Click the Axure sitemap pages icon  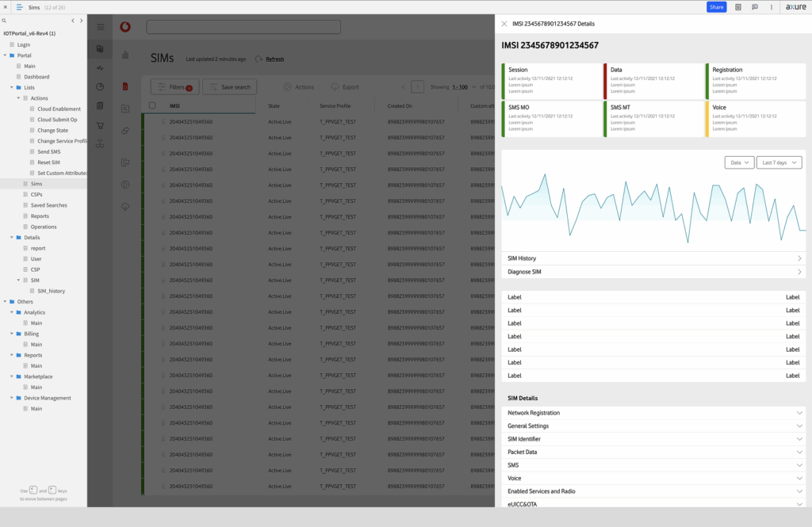point(19,7)
